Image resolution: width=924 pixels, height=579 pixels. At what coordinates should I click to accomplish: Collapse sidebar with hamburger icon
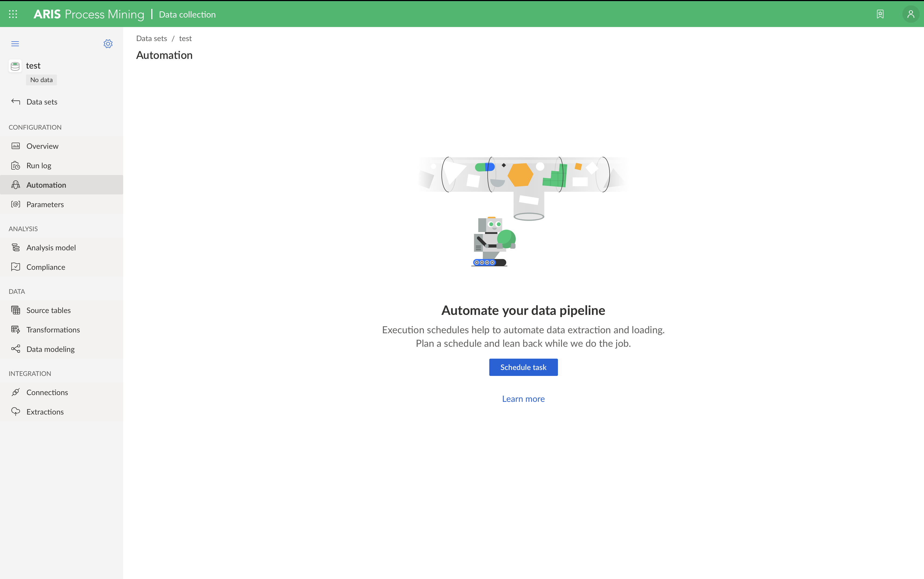point(15,44)
